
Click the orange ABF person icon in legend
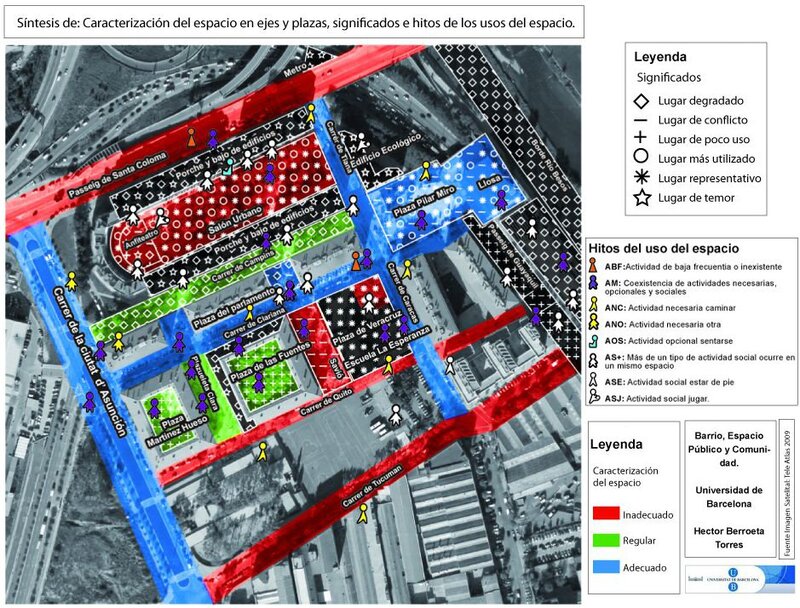595,265
